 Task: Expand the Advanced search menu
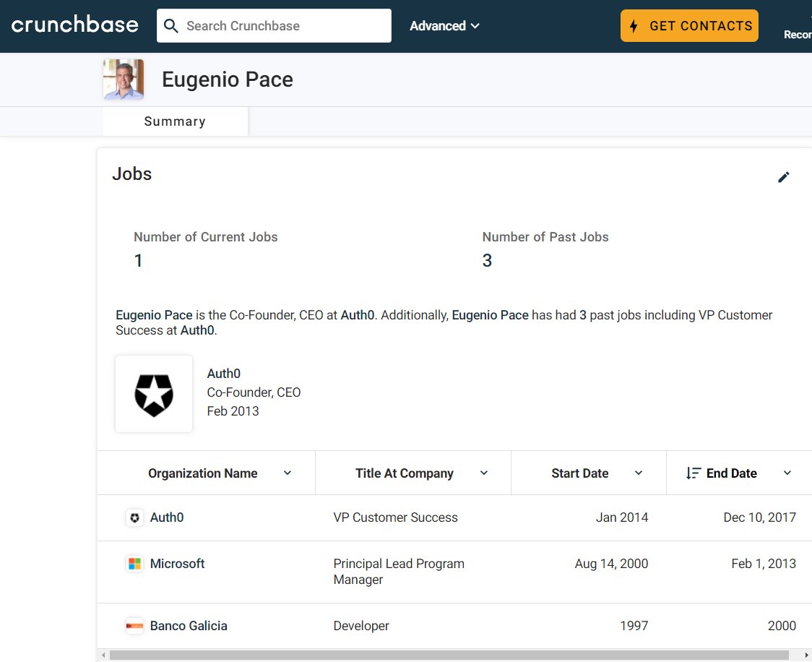[444, 25]
